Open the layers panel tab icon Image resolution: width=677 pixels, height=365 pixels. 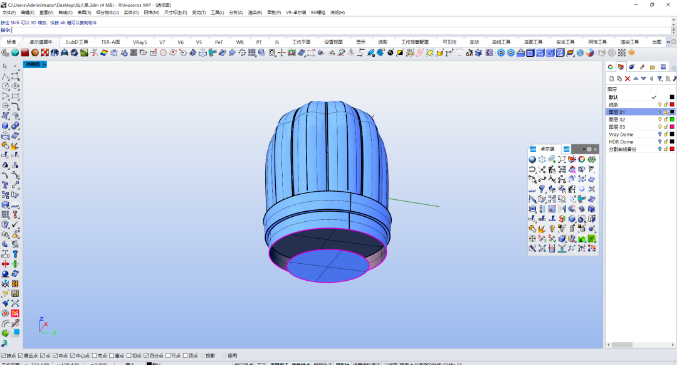click(621, 67)
